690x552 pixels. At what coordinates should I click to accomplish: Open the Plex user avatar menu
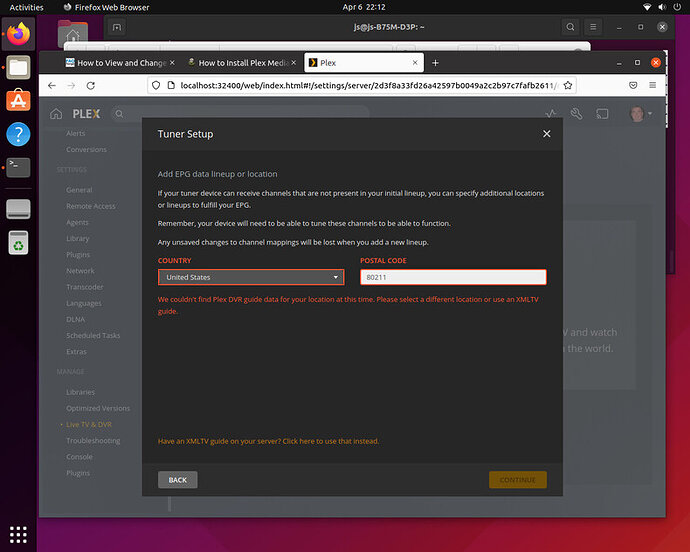coord(640,114)
